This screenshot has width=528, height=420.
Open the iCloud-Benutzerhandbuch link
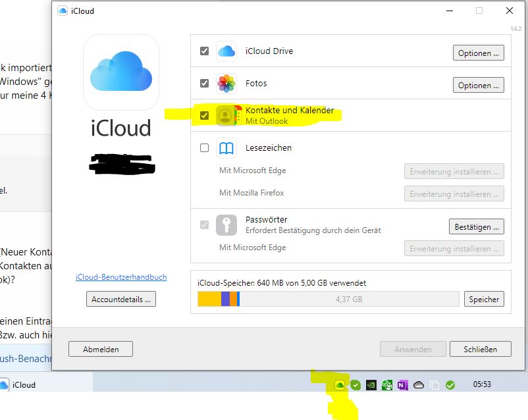click(121, 277)
